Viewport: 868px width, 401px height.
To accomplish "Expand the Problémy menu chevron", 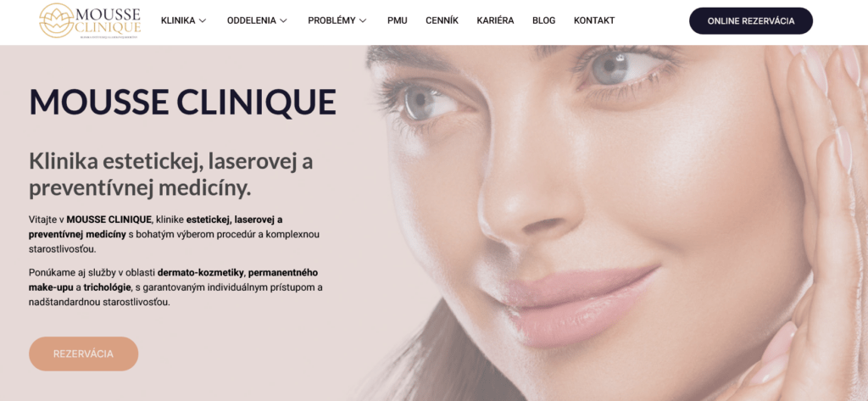I will [x=363, y=20].
